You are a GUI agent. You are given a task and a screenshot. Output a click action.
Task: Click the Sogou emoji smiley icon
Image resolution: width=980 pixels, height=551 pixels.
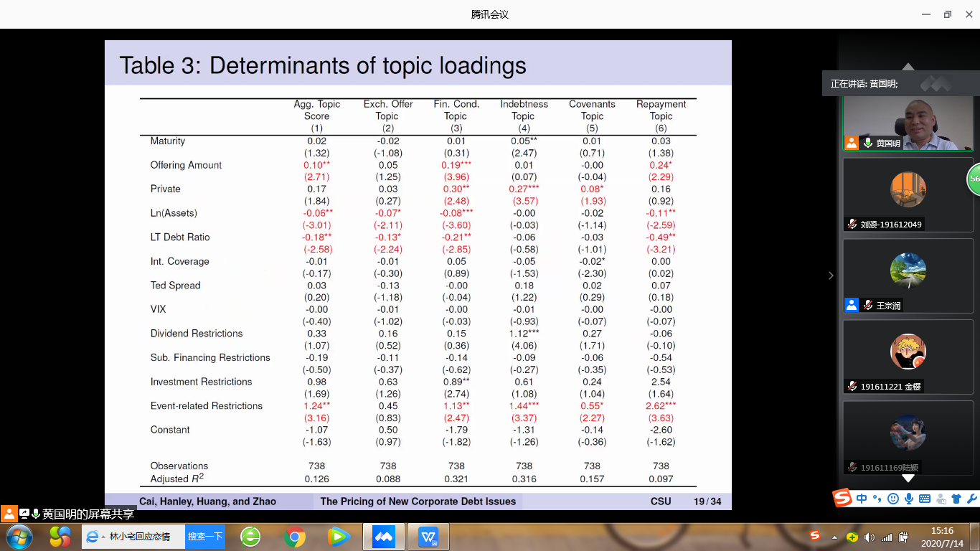tap(893, 499)
